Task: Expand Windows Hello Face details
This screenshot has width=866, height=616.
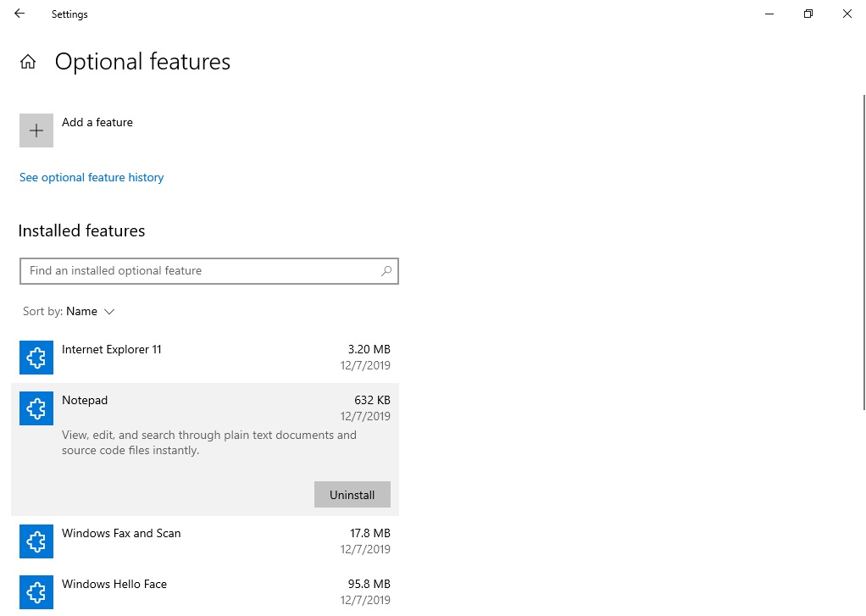Action: pyautogui.click(x=203, y=591)
